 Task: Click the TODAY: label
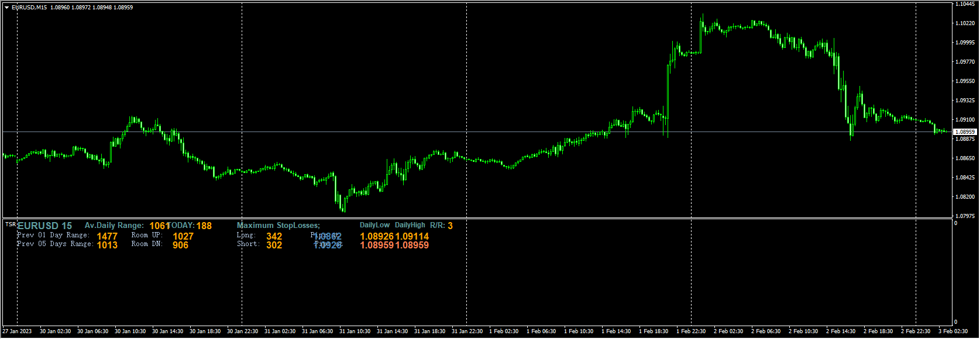coord(181,226)
